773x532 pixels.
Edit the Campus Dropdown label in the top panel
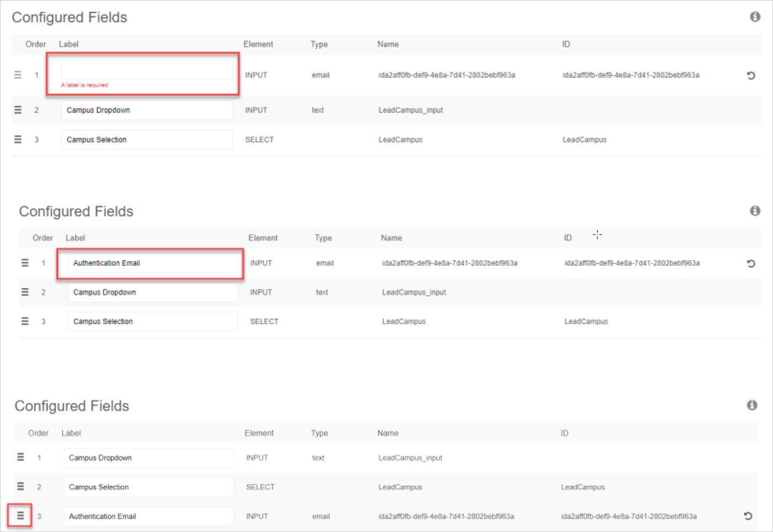click(x=147, y=110)
